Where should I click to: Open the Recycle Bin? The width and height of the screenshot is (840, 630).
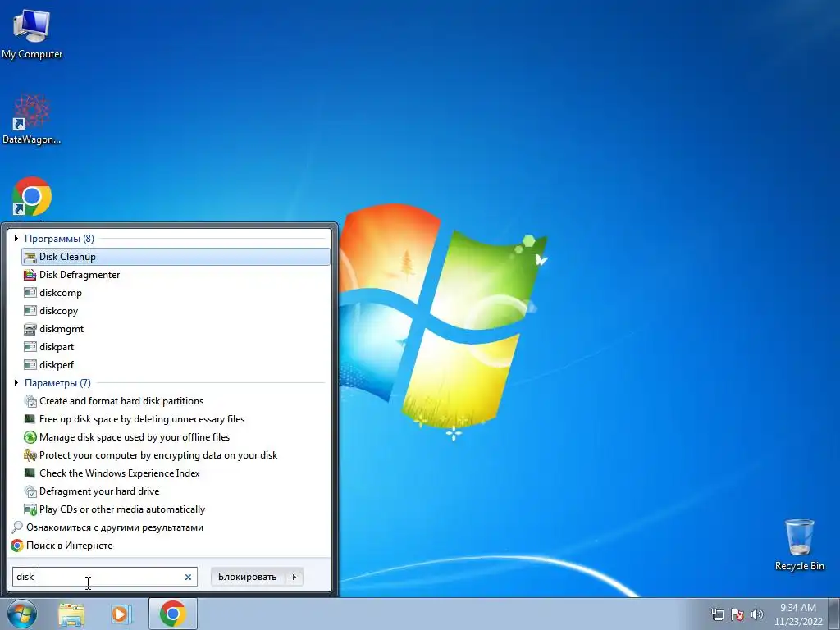(799, 545)
